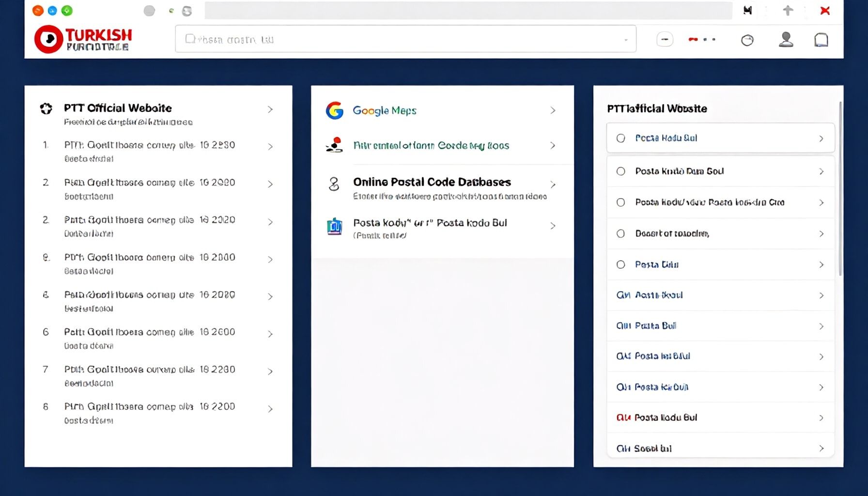Select the 'Posta Culu' radio button
The image size is (868, 496).
coord(620,264)
